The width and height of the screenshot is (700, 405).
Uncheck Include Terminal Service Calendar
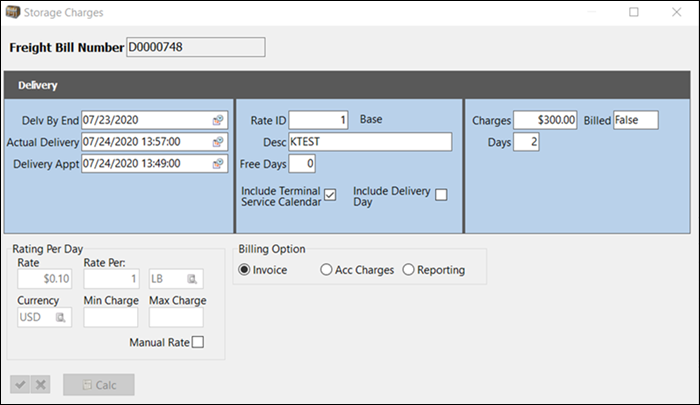(330, 194)
